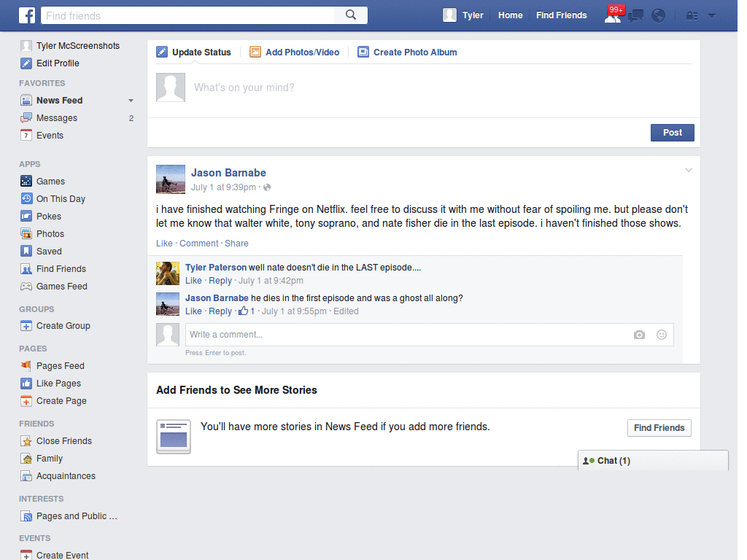Click Tyler Paterson's comment avatar
The image size is (747, 560).
(168, 273)
